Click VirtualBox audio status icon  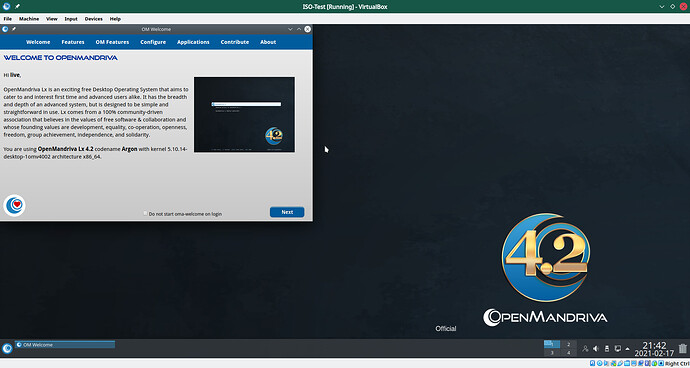[x=606, y=363]
